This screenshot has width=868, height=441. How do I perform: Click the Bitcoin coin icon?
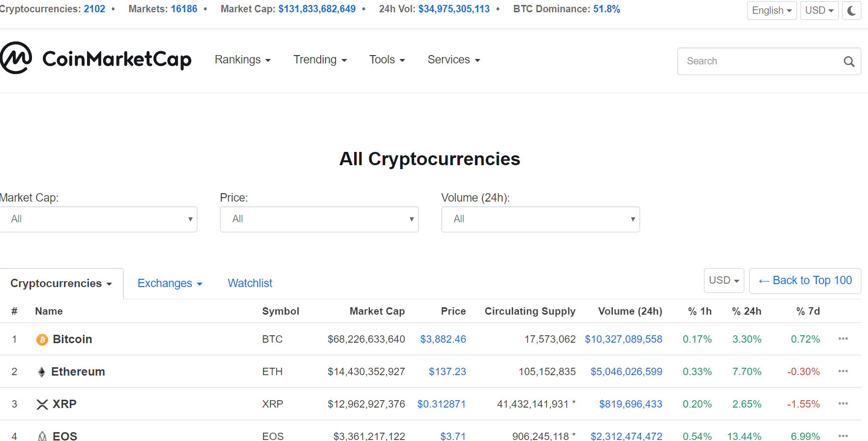click(42, 340)
